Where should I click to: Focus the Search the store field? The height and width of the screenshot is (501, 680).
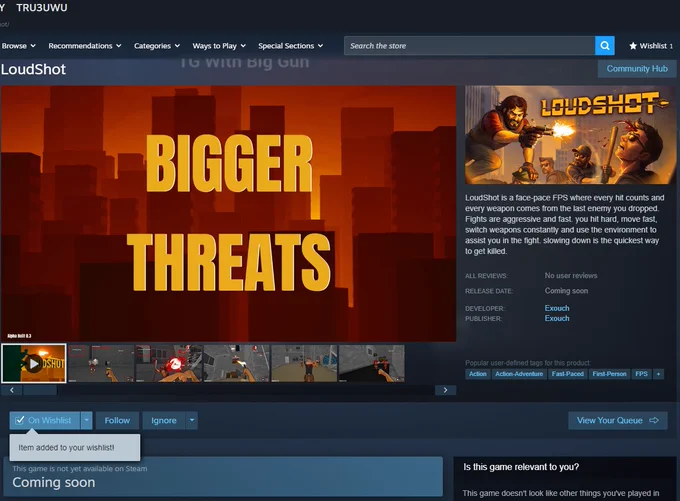(469, 46)
